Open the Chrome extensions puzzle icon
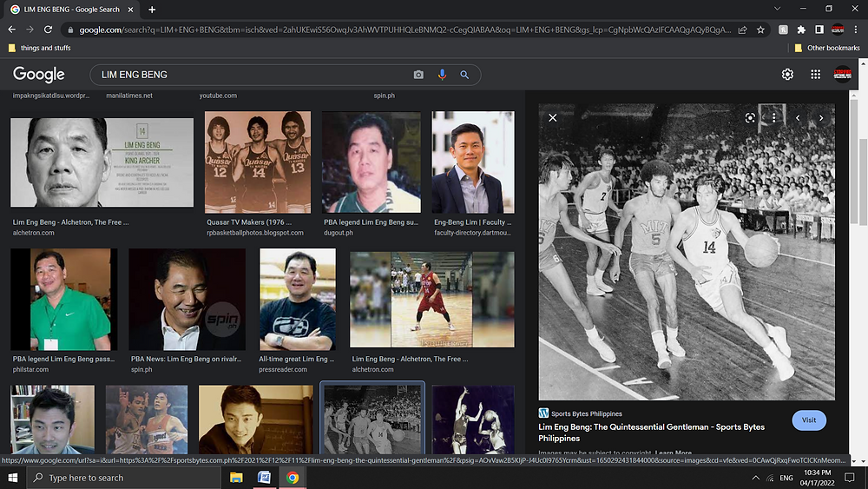Screen dimensions: 868x489 (x=801, y=30)
